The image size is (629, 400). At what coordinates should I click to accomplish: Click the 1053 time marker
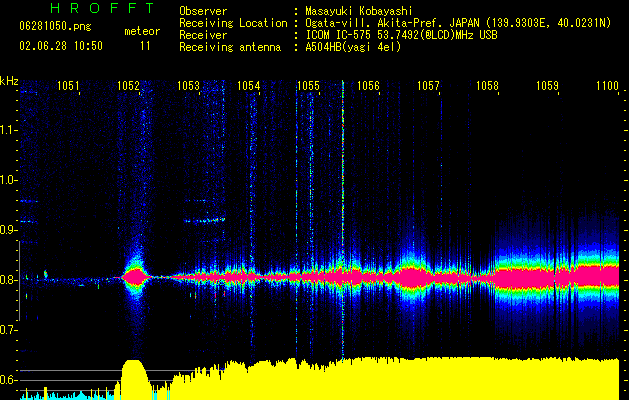pos(188,85)
